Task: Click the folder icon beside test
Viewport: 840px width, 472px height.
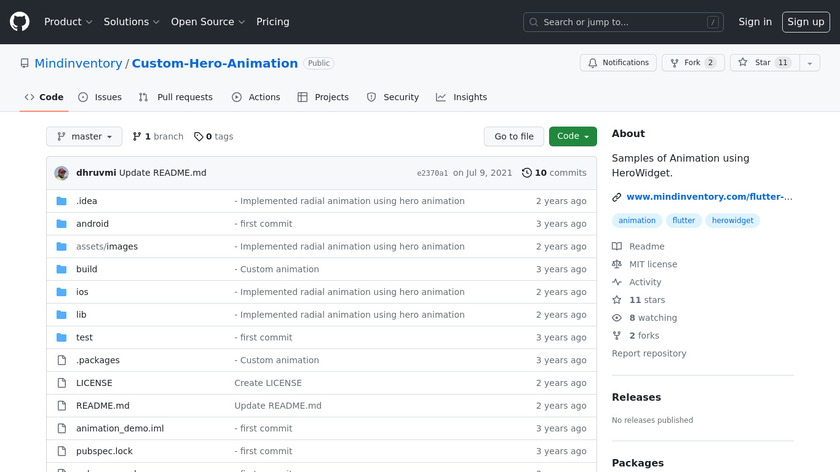Action: pyautogui.click(x=62, y=338)
